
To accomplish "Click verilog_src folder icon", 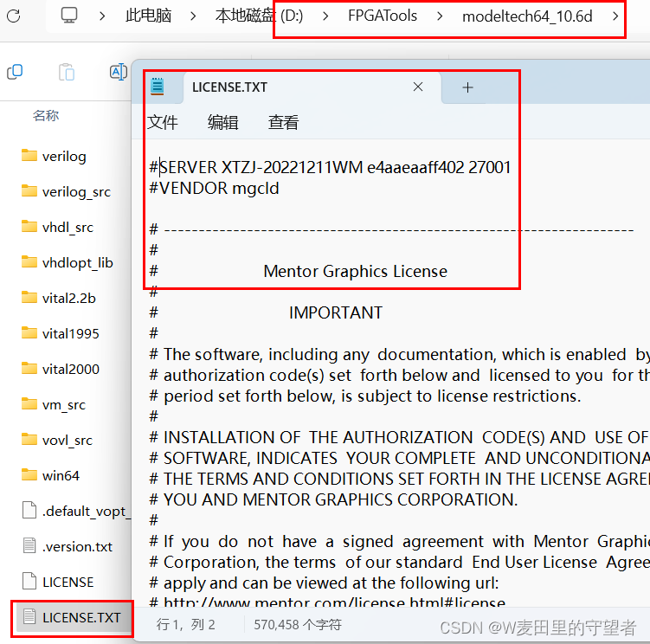I will tap(29, 190).
